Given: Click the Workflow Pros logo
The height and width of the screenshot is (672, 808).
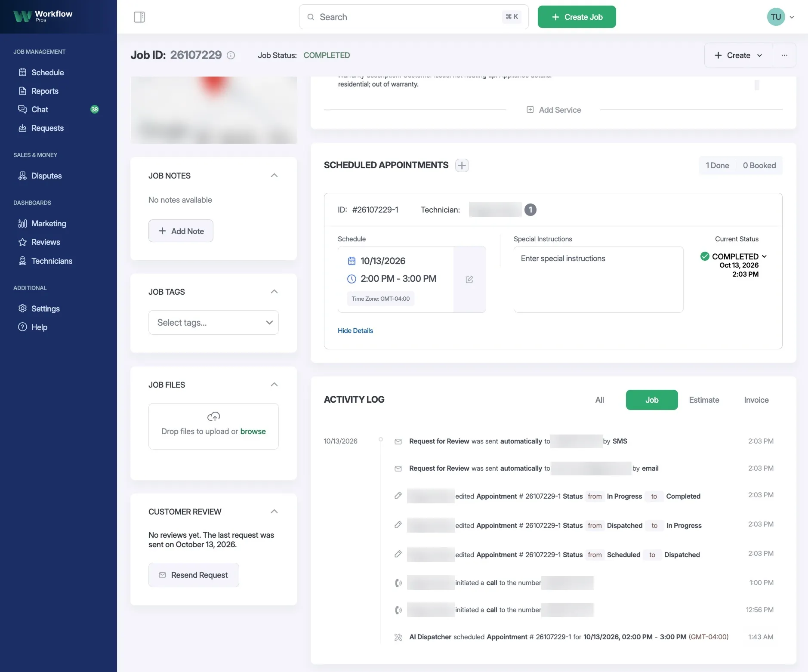Looking at the screenshot, I should click(x=43, y=16).
